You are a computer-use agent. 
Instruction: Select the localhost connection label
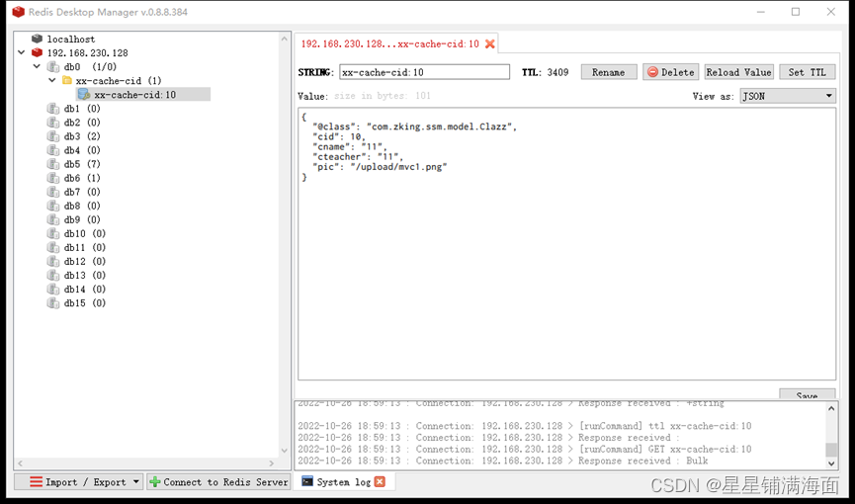click(71, 40)
